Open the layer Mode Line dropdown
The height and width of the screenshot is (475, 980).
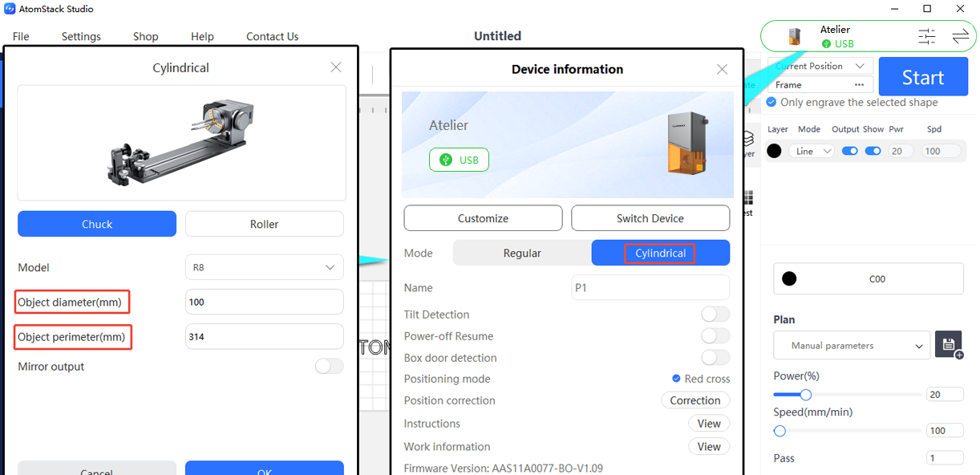click(812, 151)
